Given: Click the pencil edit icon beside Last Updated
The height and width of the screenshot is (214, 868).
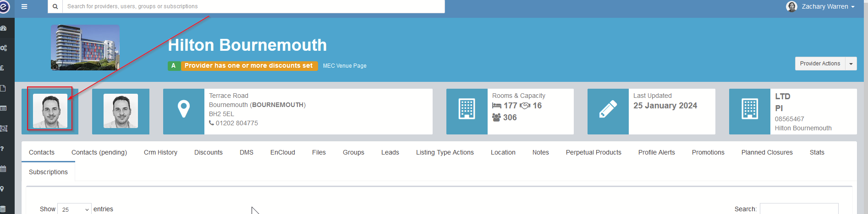Looking at the screenshot, I should click(608, 112).
